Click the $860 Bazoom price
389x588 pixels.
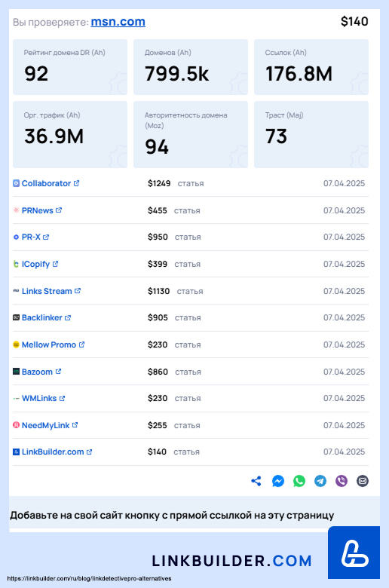[158, 372]
